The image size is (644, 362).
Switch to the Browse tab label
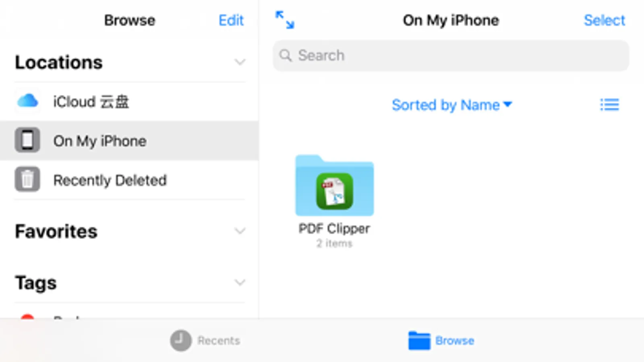click(x=455, y=341)
